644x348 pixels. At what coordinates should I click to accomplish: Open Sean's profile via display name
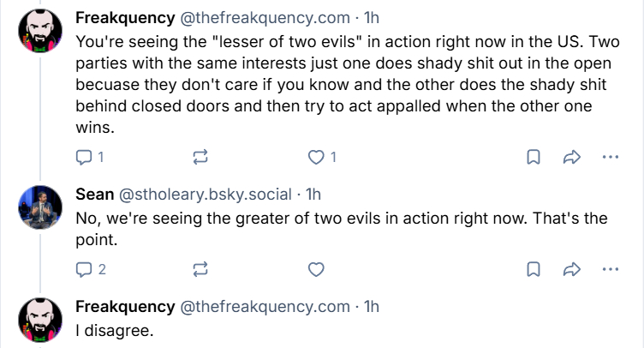(94, 194)
